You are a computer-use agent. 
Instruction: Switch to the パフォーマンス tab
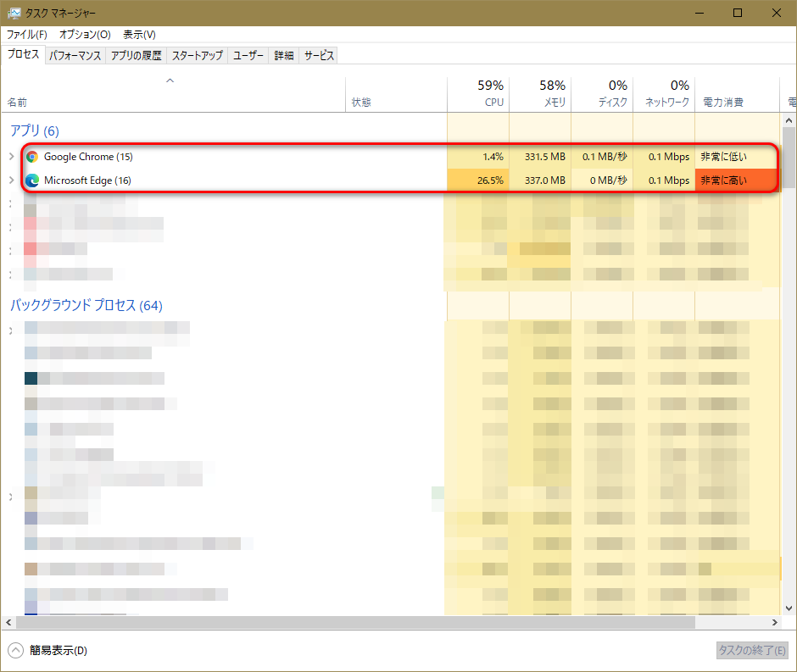(x=75, y=55)
